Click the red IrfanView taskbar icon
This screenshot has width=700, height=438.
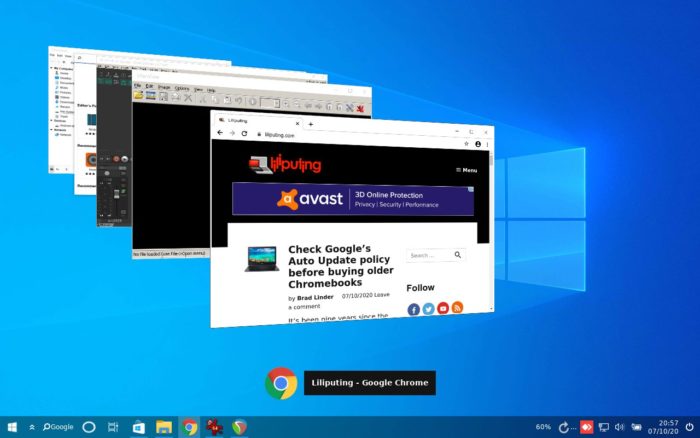click(214, 427)
